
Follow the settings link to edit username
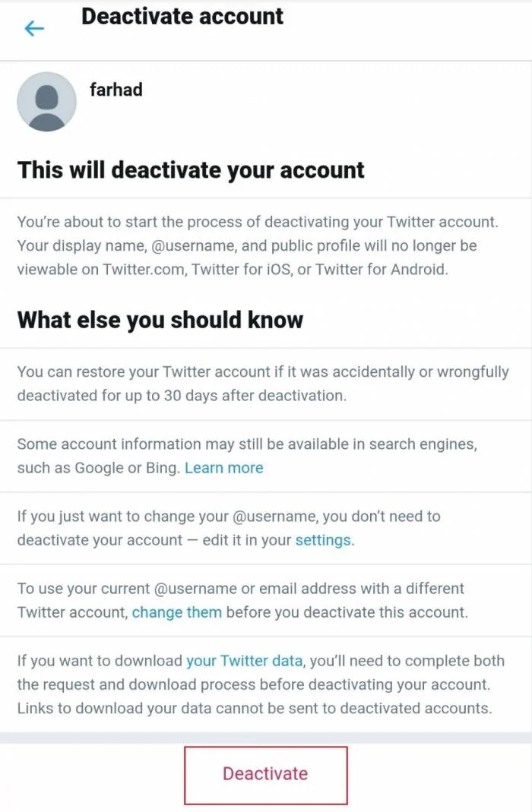coord(323,540)
